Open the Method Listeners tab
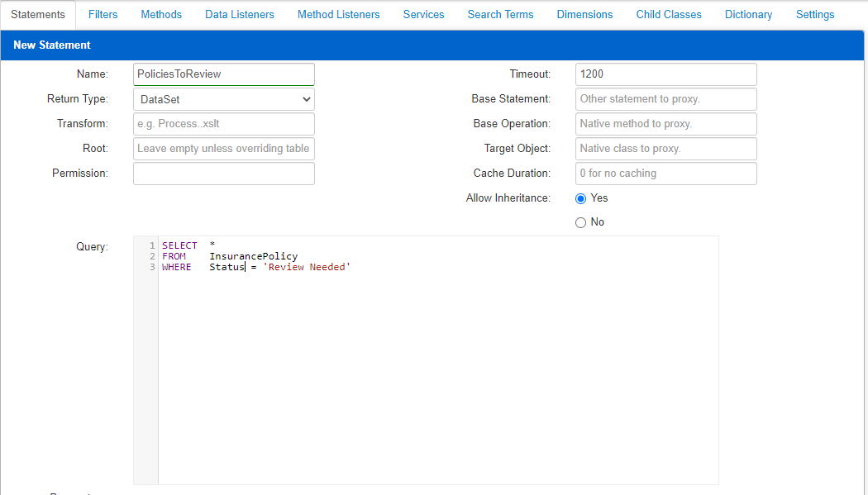Screen dimensions: 868x495 339,15
